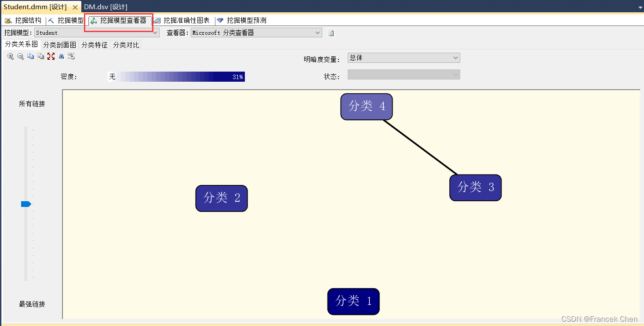Click the improve layout icon
The height and width of the screenshot is (326, 644).
click(71, 56)
